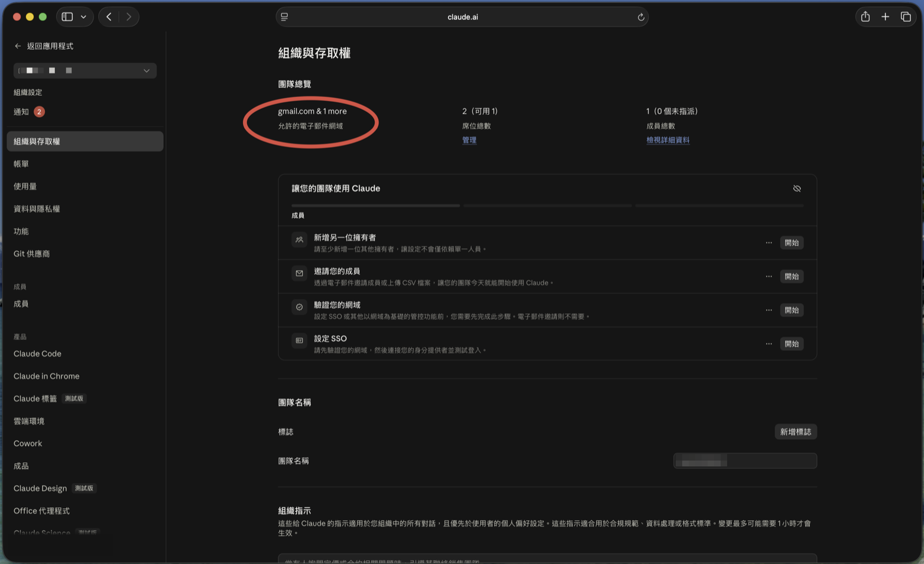Hide the 讓您的團隊使用 Claude checklist

tap(797, 189)
